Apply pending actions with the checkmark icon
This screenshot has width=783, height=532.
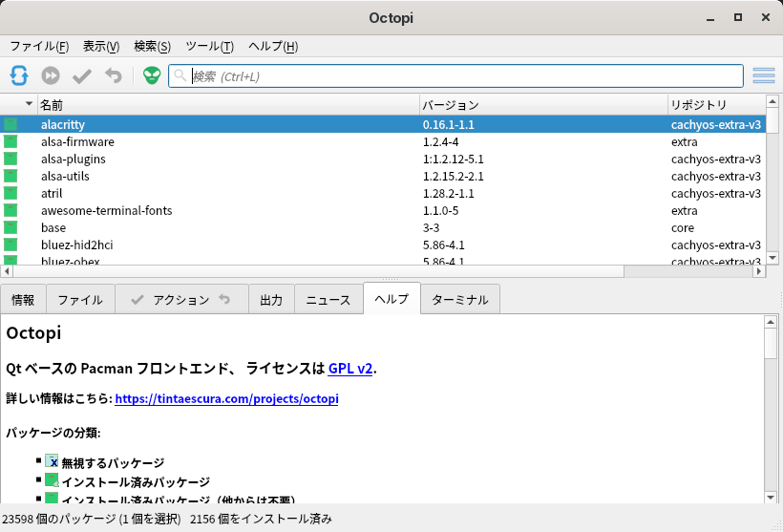[82, 76]
